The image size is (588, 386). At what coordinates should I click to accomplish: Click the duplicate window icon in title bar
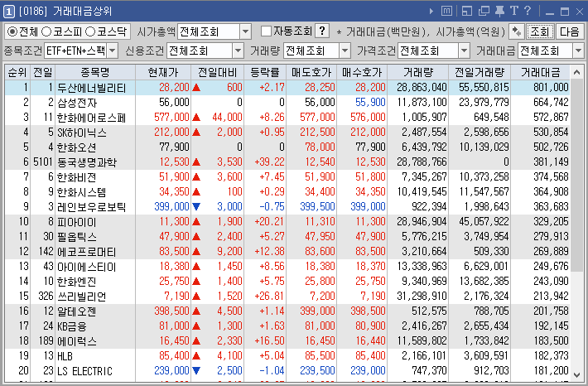[484, 12]
